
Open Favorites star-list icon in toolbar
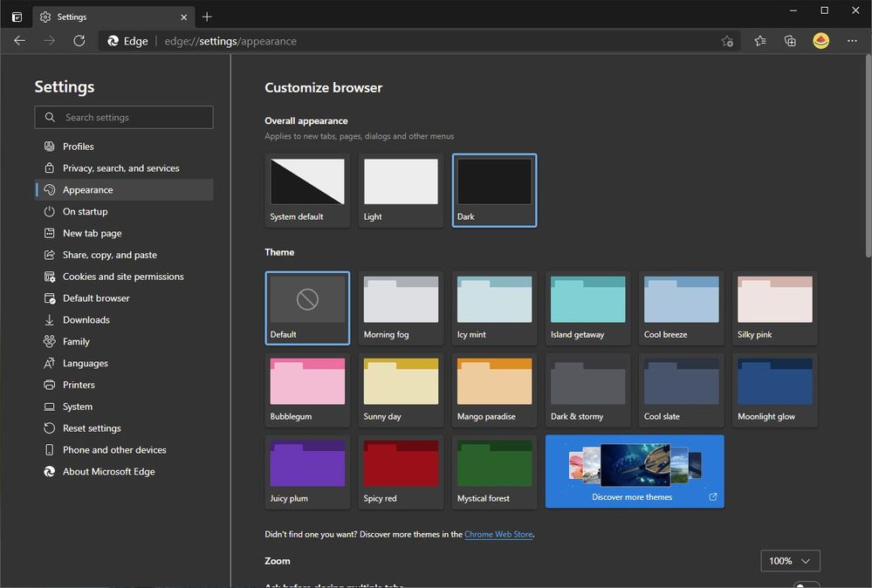(760, 41)
